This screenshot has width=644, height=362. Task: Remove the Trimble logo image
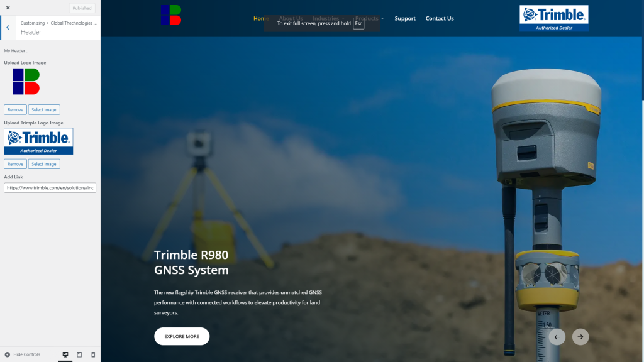click(15, 164)
